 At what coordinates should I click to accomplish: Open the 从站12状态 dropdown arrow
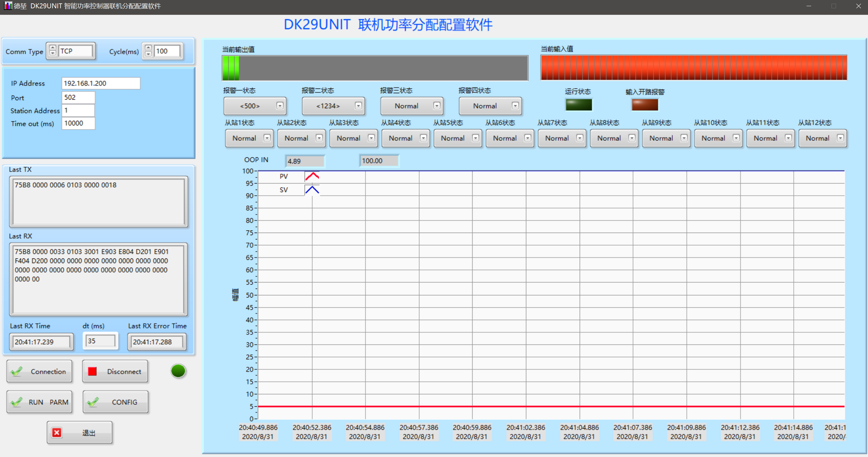840,138
